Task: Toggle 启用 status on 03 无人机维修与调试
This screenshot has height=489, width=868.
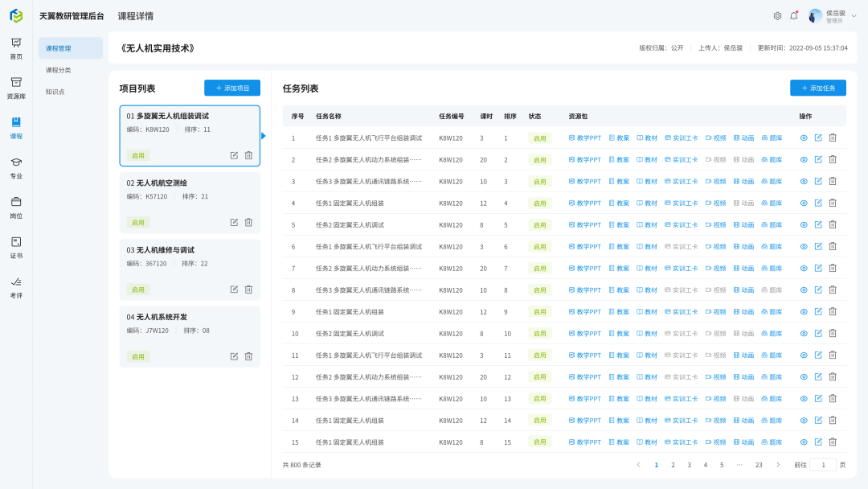Action: [138, 290]
